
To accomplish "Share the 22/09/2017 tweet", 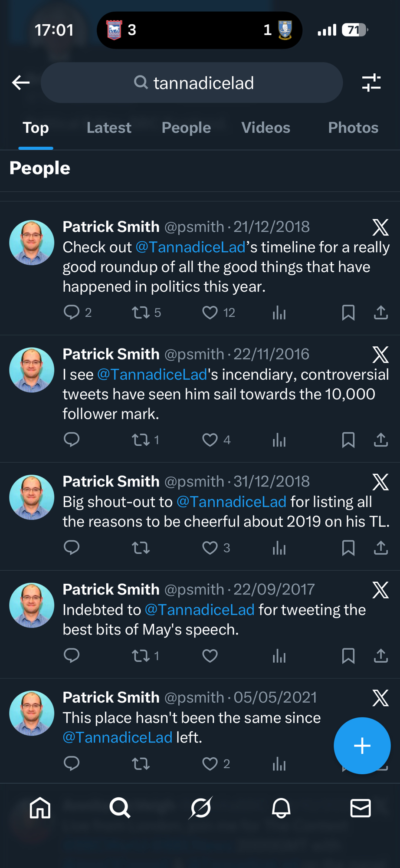I will [380, 655].
